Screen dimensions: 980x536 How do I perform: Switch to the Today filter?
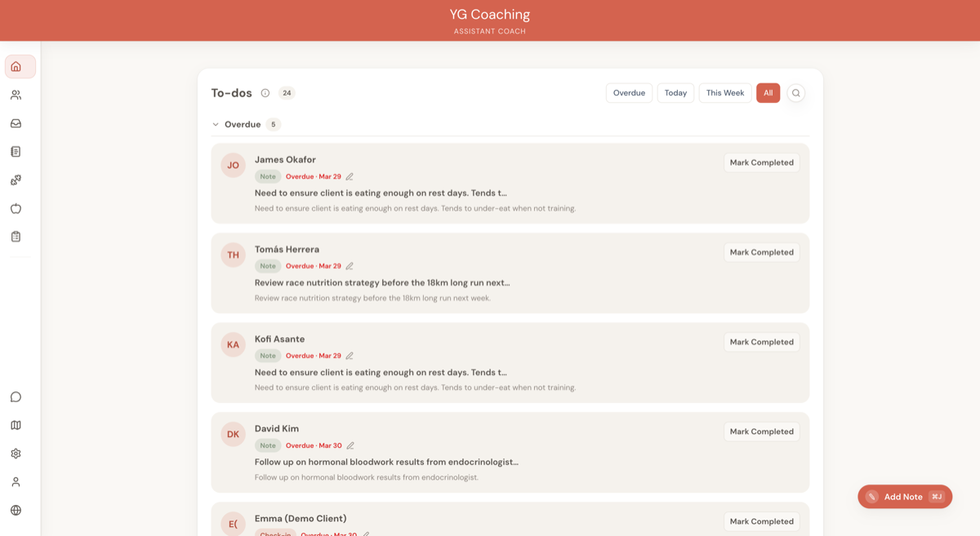(x=675, y=92)
